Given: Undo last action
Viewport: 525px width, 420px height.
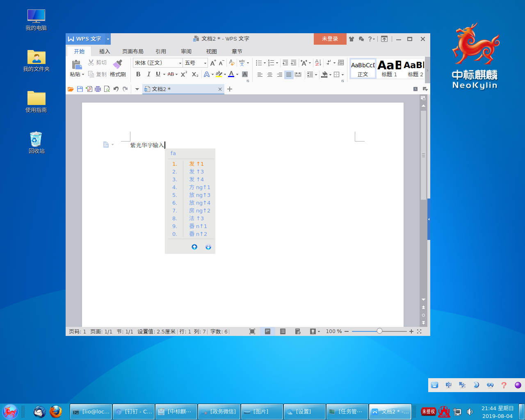Looking at the screenshot, I should point(116,89).
